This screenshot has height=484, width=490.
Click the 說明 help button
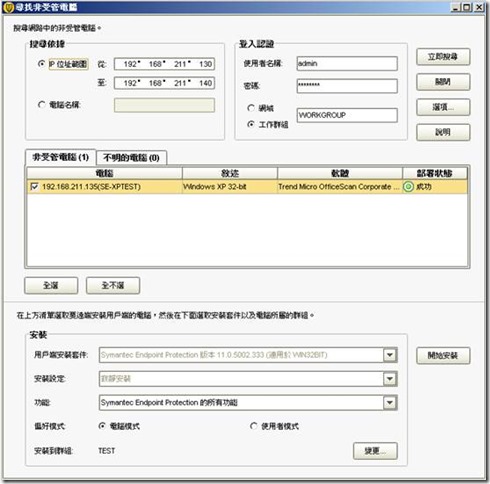pos(443,132)
